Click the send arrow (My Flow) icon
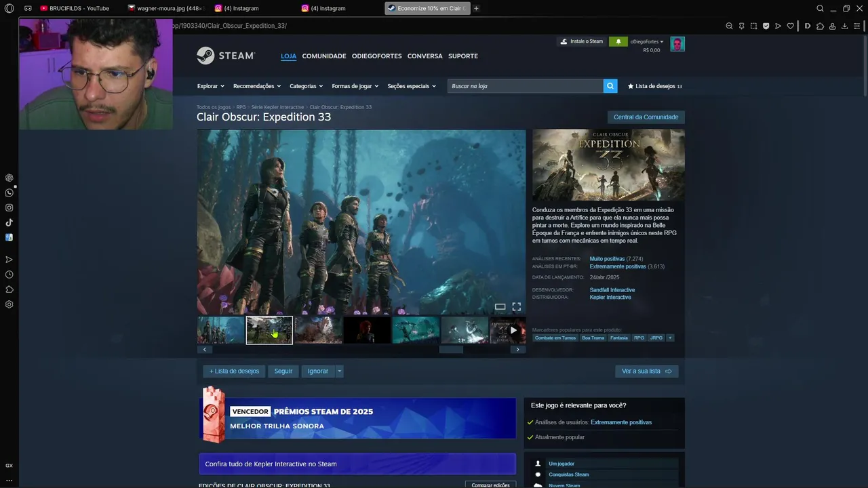Screen dimensions: 868x488 [x=778, y=26]
